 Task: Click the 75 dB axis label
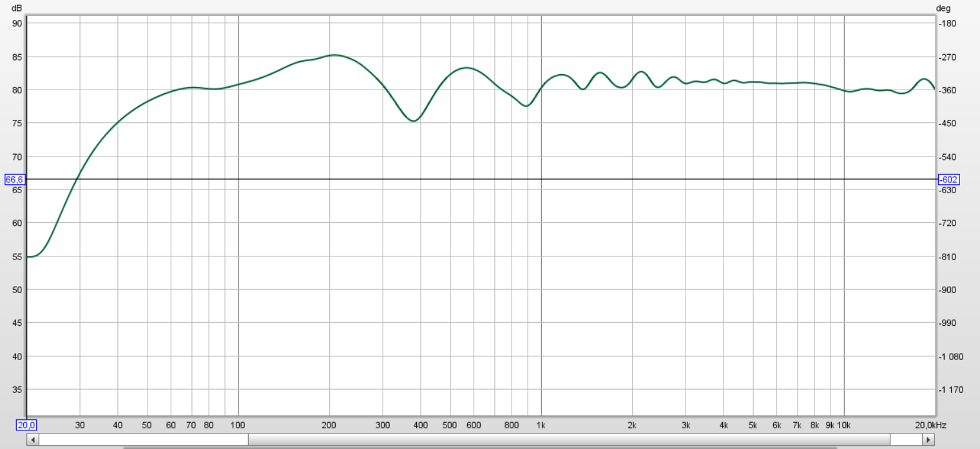(17, 123)
